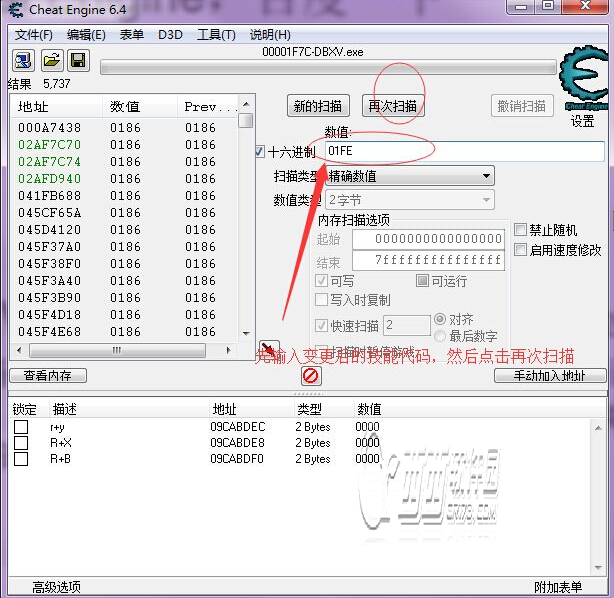Click 附加表单 at the bottom right

click(x=558, y=587)
